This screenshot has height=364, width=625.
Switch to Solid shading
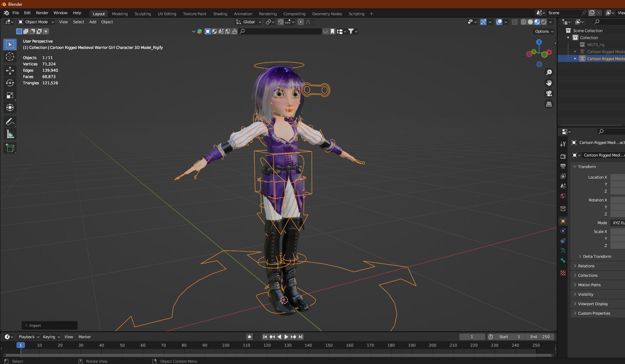530,22
